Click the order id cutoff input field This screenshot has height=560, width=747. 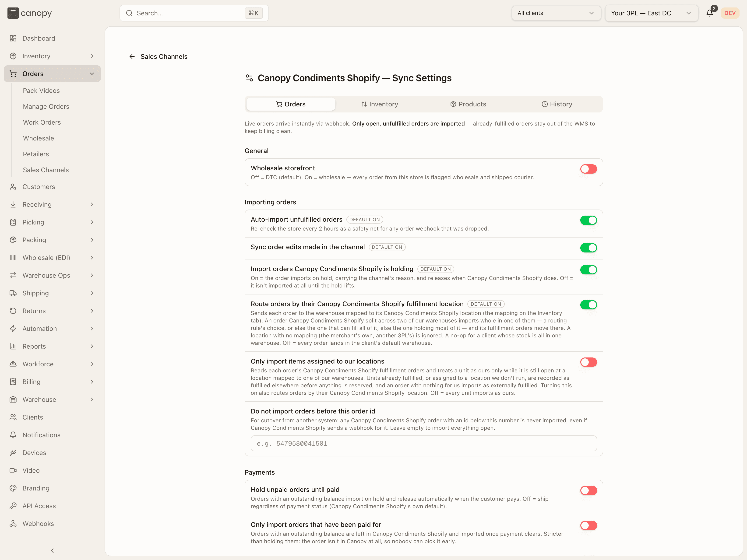423,443
